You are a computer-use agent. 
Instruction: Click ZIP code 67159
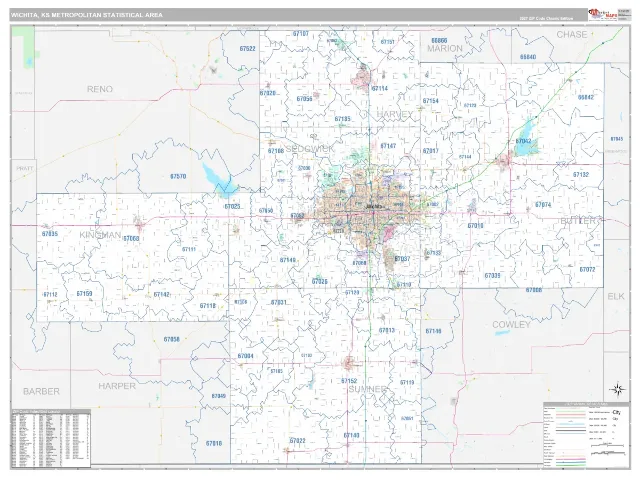84,293
